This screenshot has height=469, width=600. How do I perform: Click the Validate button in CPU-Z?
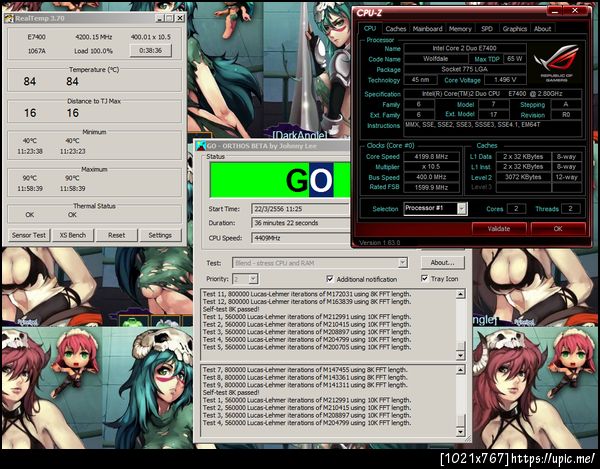point(499,228)
